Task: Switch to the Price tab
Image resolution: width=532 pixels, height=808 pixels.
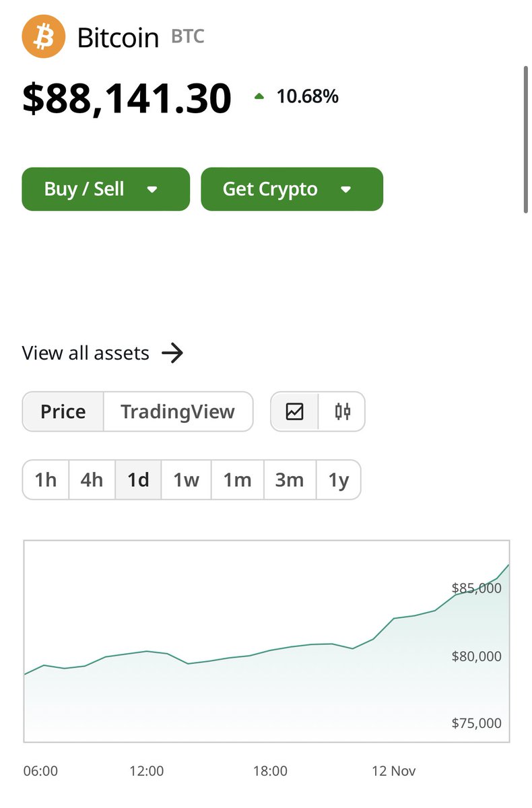Action: pyautogui.click(x=63, y=411)
